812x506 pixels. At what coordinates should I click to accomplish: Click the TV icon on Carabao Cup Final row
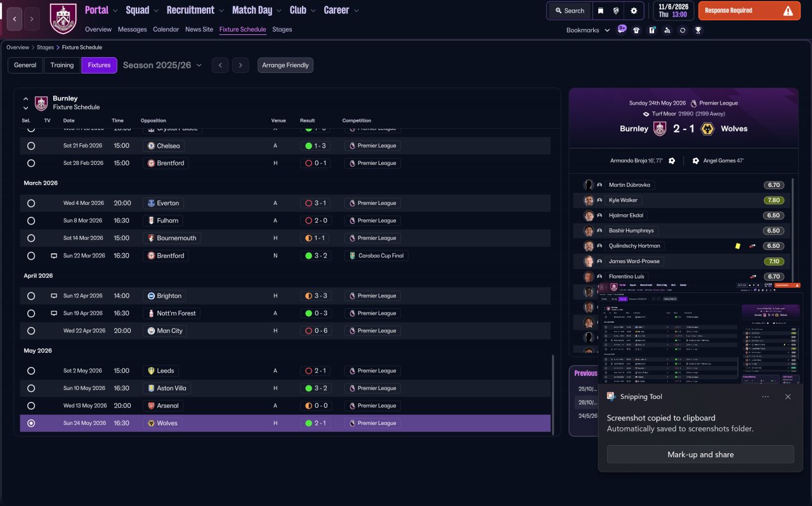coord(54,256)
